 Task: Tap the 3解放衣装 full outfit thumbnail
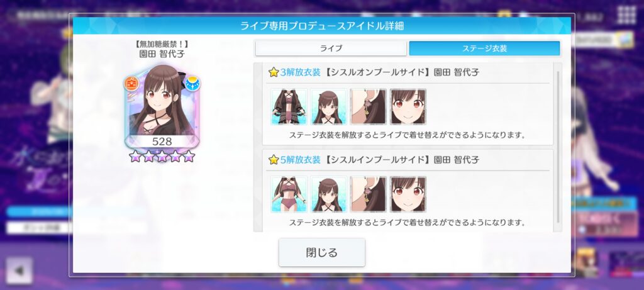(x=289, y=106)
